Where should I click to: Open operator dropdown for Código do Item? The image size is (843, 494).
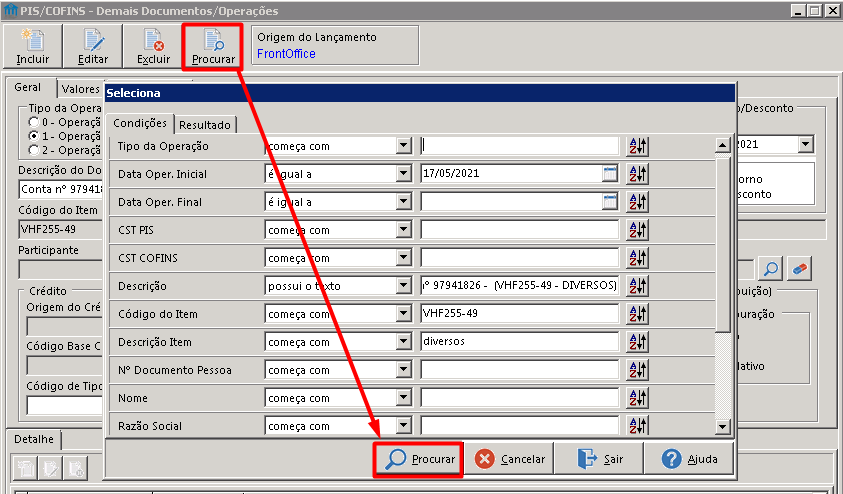(x=403, y=313)
